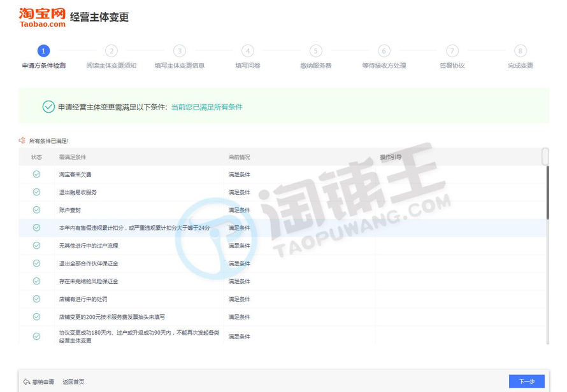Click step 8 完成变更 circle
567x392 pixels.
coord(520,51)
